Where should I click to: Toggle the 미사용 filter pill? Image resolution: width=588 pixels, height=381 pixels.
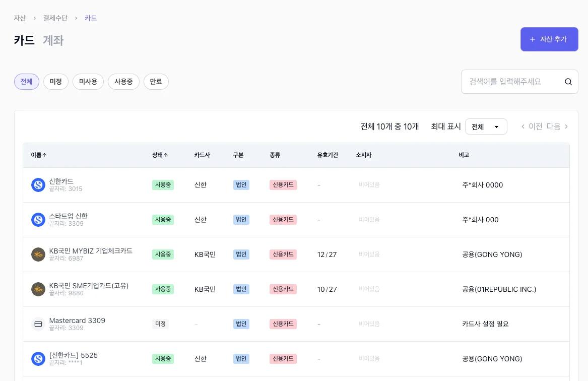88,81
